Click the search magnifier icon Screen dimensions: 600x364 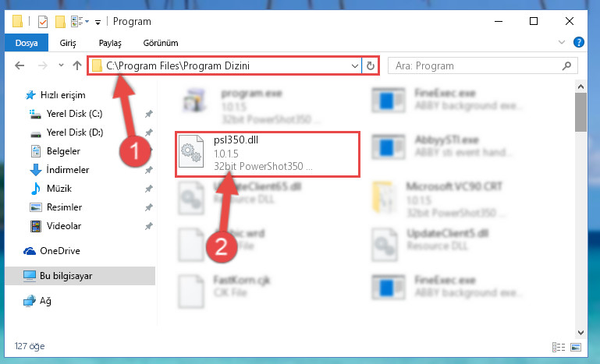tap(566, 65)
